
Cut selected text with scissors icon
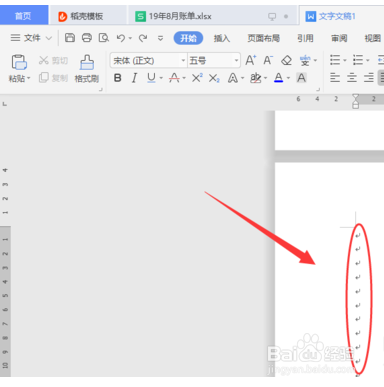(44, 60)
